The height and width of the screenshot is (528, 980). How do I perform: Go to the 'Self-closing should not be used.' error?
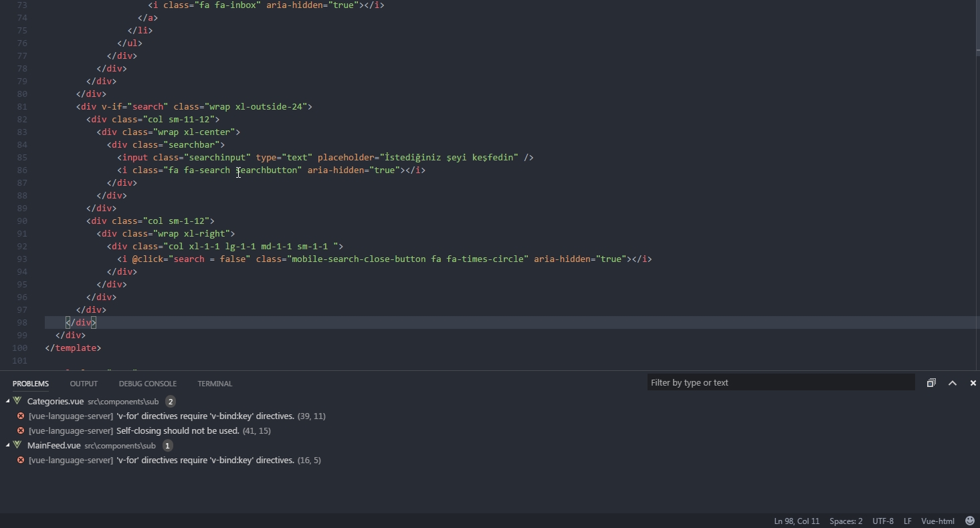[x=178, y=430]
